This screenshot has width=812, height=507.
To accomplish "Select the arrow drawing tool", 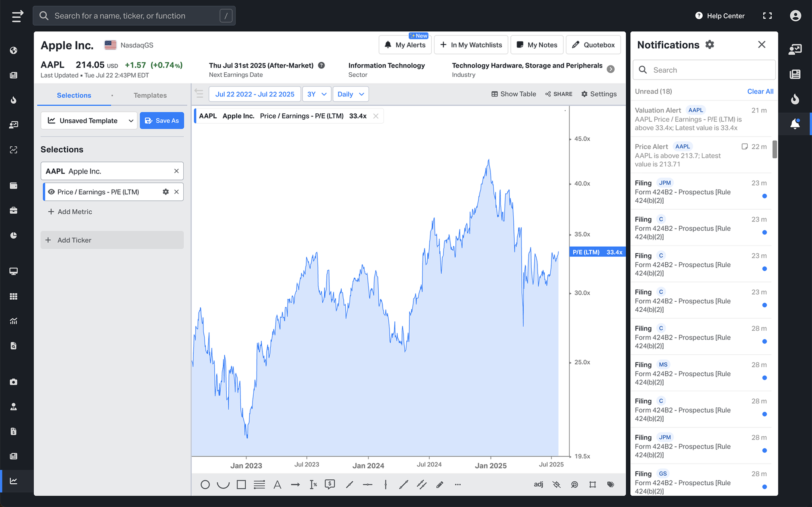I will (x=295, y=485).
